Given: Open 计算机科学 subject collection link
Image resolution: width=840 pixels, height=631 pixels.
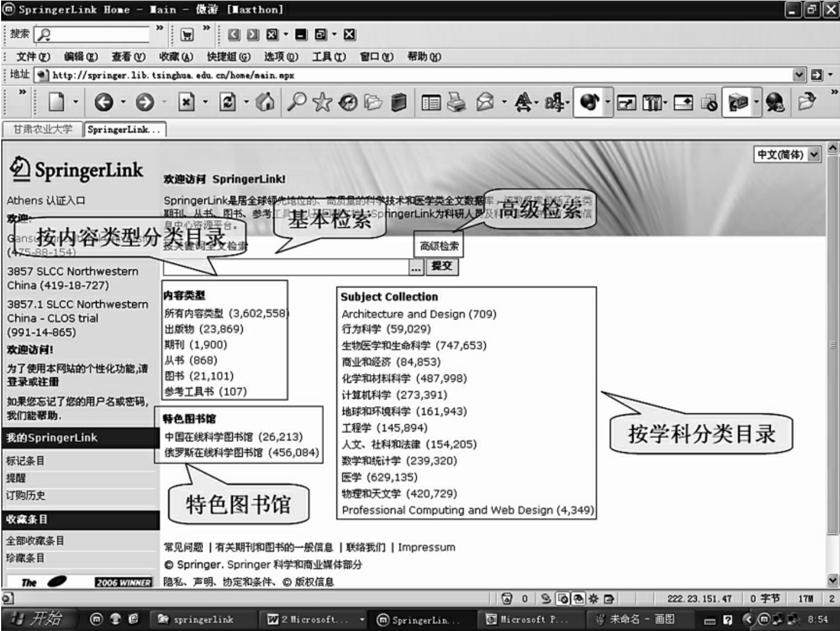Looking at the screenshot, I should (x=394, y=395).
